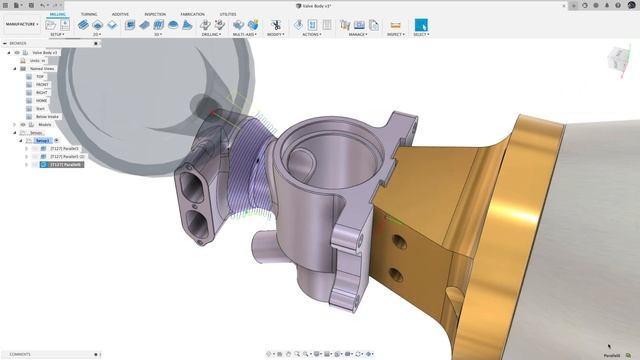Click the Undo arrow
Viewport: 640px width, 360px height.
[x=43, y=5]
